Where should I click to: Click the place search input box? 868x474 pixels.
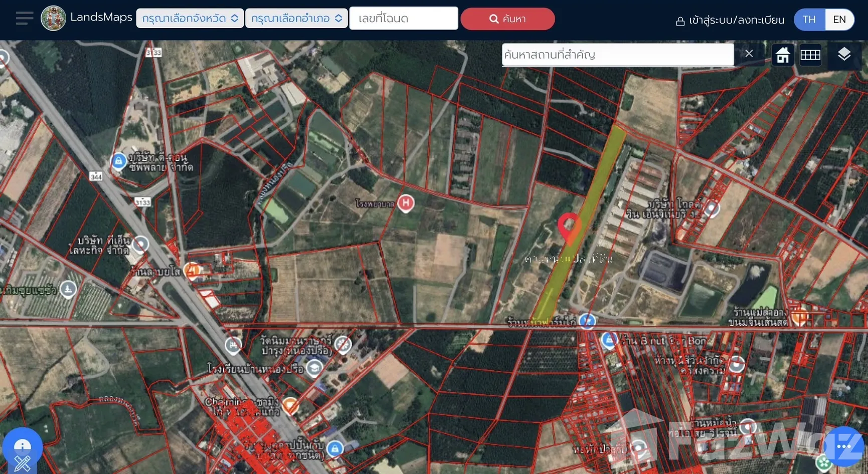[x=617, y=55]
